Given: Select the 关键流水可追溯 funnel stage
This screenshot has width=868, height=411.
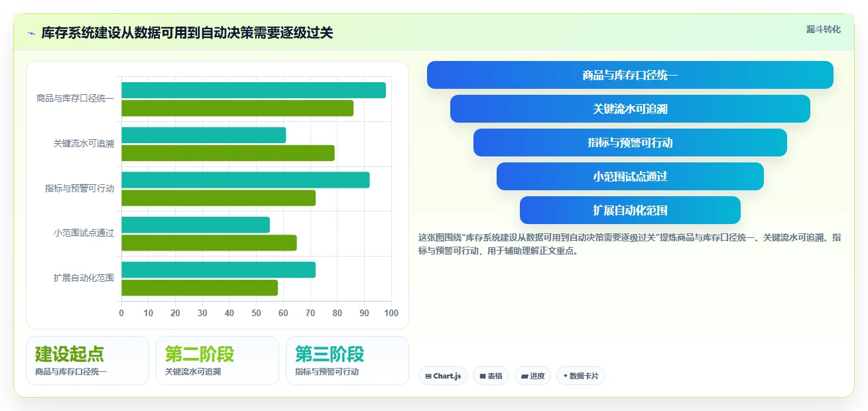Looking at the screenshot, I should coord(630,109).
